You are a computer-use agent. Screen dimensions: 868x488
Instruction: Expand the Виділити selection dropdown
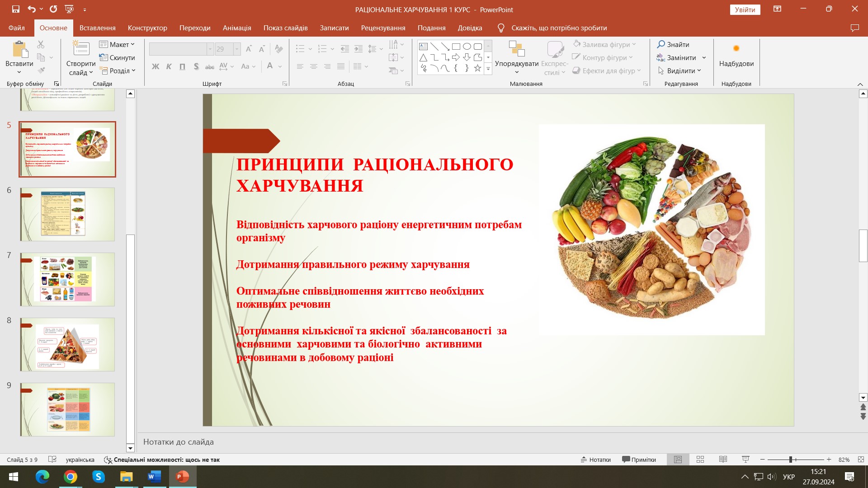pos(679,71)
